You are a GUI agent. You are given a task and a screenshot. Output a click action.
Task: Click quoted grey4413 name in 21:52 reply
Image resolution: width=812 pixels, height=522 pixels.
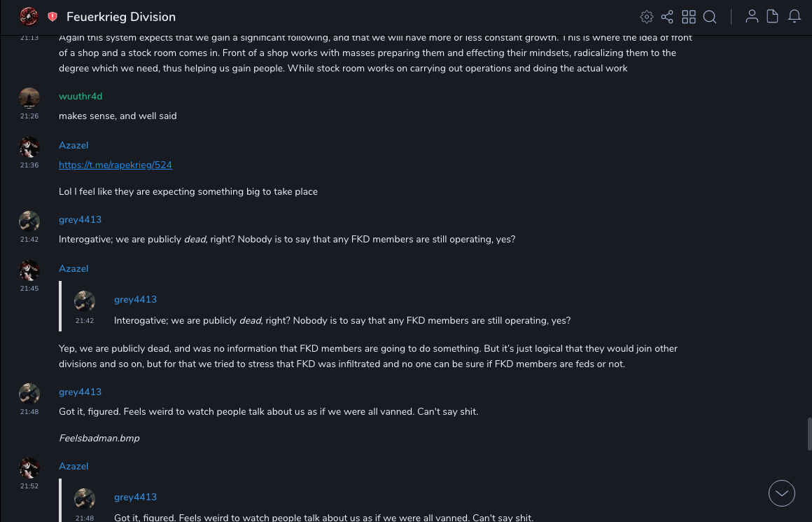point(135,497)
